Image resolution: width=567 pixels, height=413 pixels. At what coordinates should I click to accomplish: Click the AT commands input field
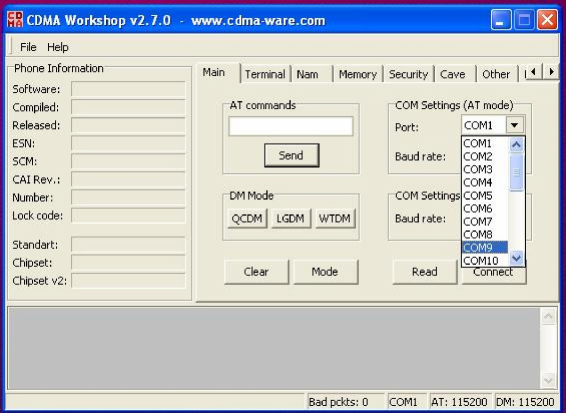(291, 126)
